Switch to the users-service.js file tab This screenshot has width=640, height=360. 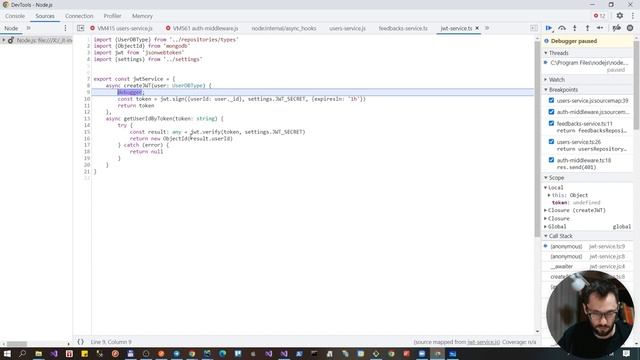347,28
